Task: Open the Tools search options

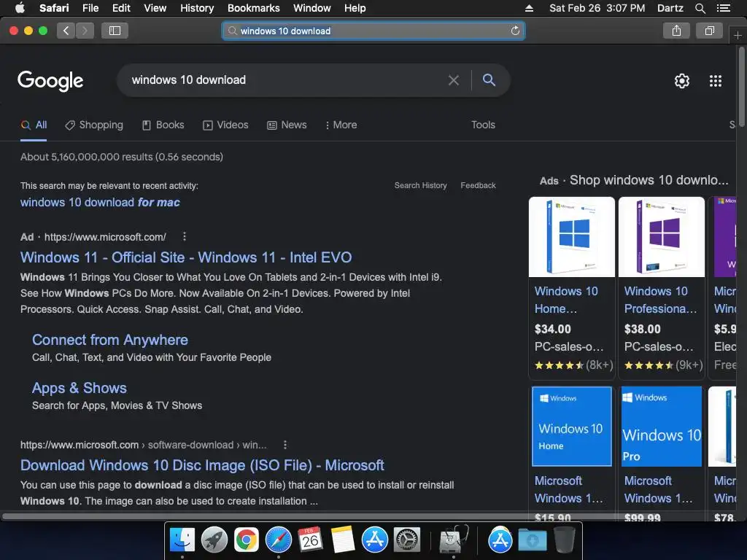Action: pos(483,125)
